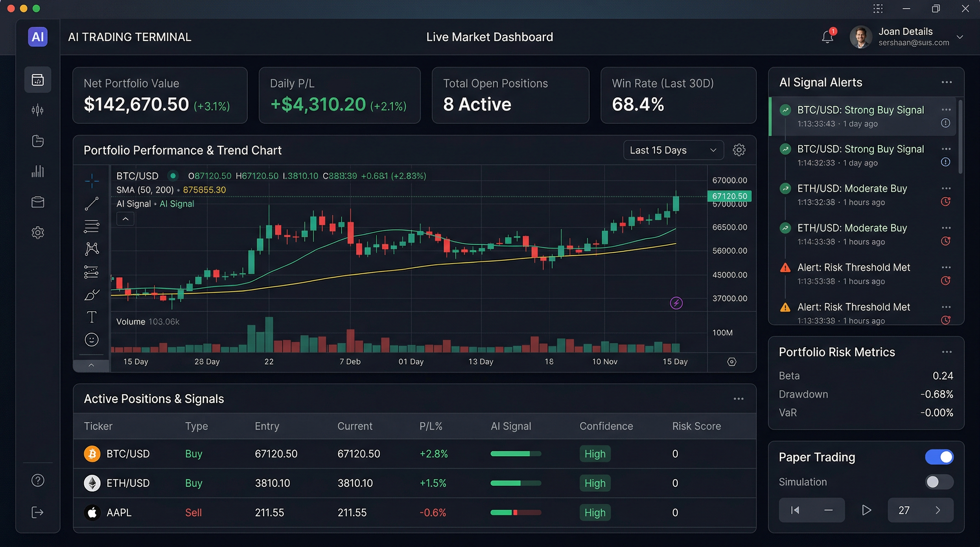The width and height of the screenshot is (980, 547).
Task: Toggle the BTC/USD series indicator dot
Action: [x=173, y=176]
